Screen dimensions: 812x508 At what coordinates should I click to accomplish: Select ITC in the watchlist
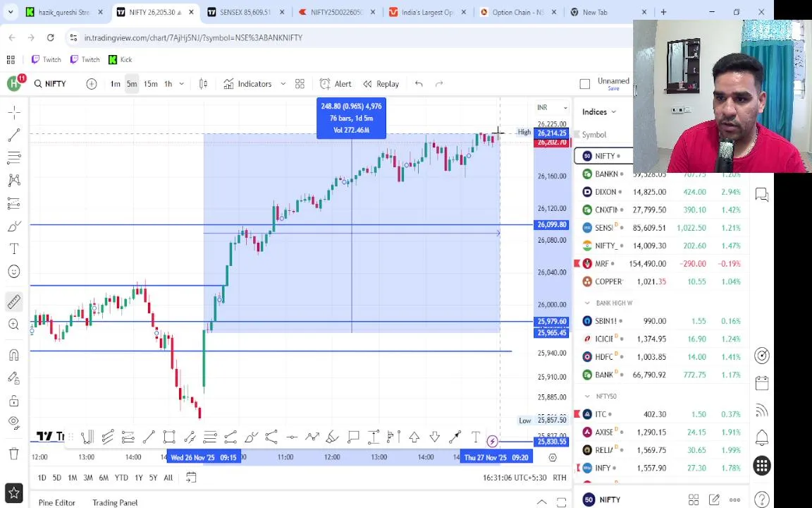(x=662, y=414)
